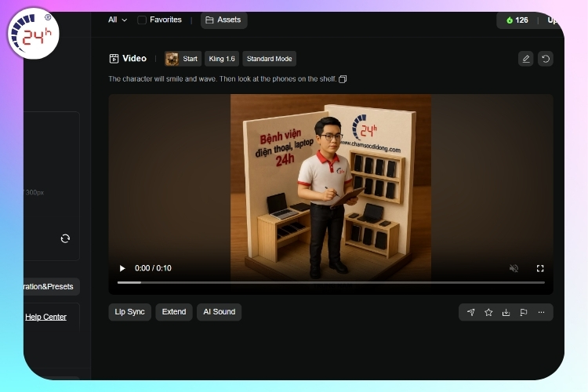
Task: Play the generated video
Action: click(x=122, y=268)
